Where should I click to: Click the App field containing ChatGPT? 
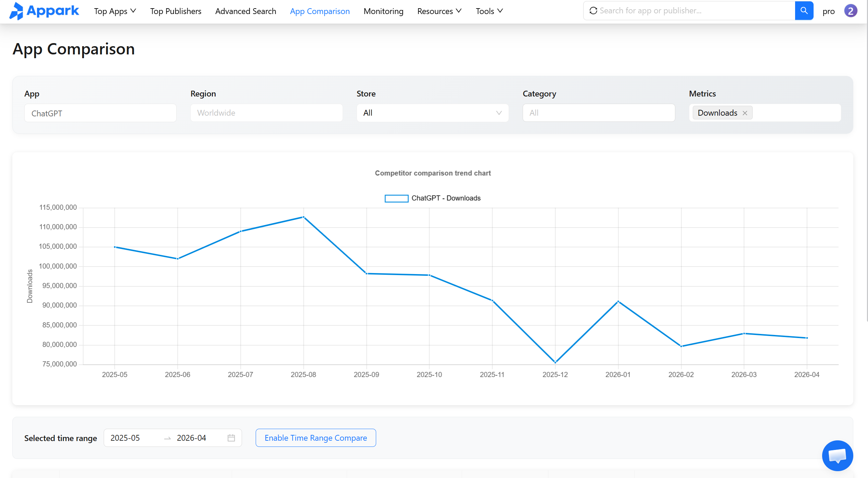point(100,113)
